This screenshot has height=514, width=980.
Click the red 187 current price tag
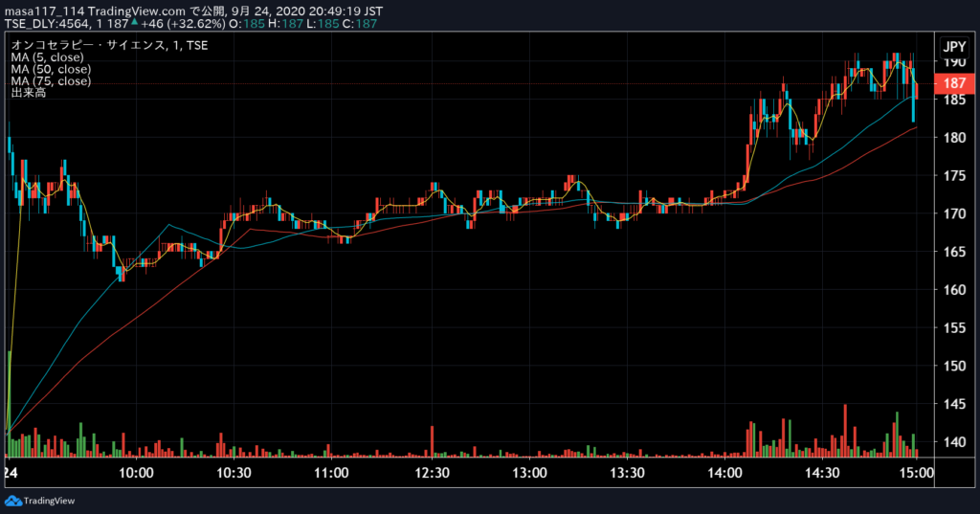point(954,83)
